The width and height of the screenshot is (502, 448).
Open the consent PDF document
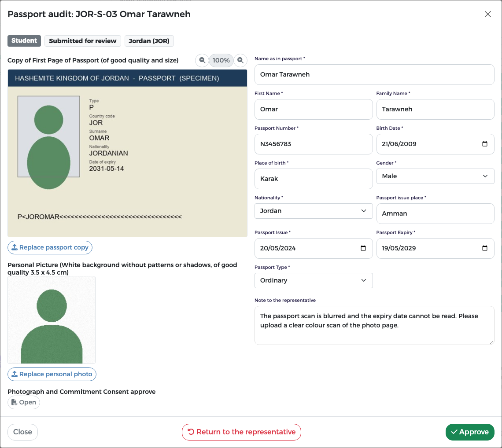click(x=24, y=402)
